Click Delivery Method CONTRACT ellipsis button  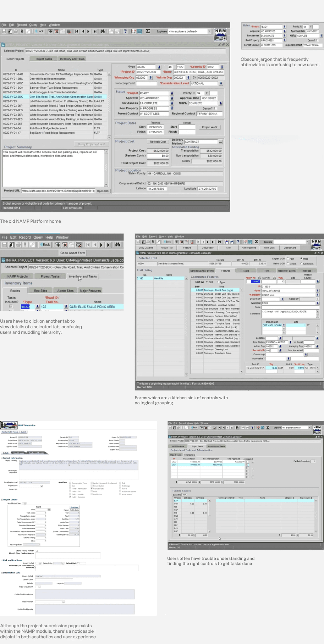point(221,142)
